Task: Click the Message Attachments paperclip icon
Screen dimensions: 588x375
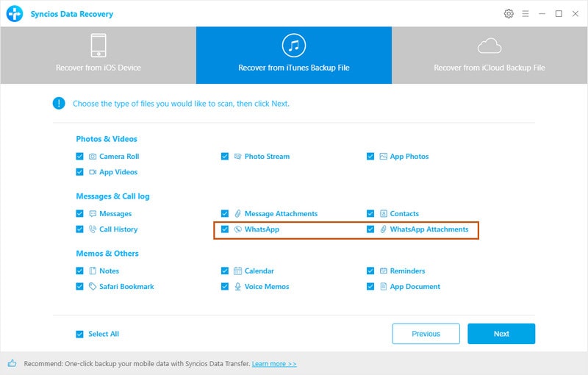Action: pos(237,214)
